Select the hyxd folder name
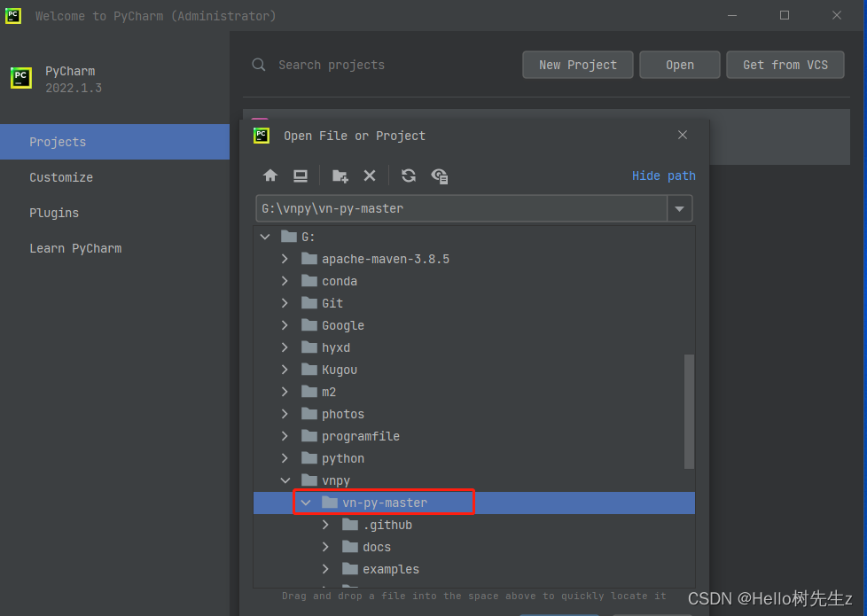The height and width of the screenshot is (616, 867). tap(336, 347)
